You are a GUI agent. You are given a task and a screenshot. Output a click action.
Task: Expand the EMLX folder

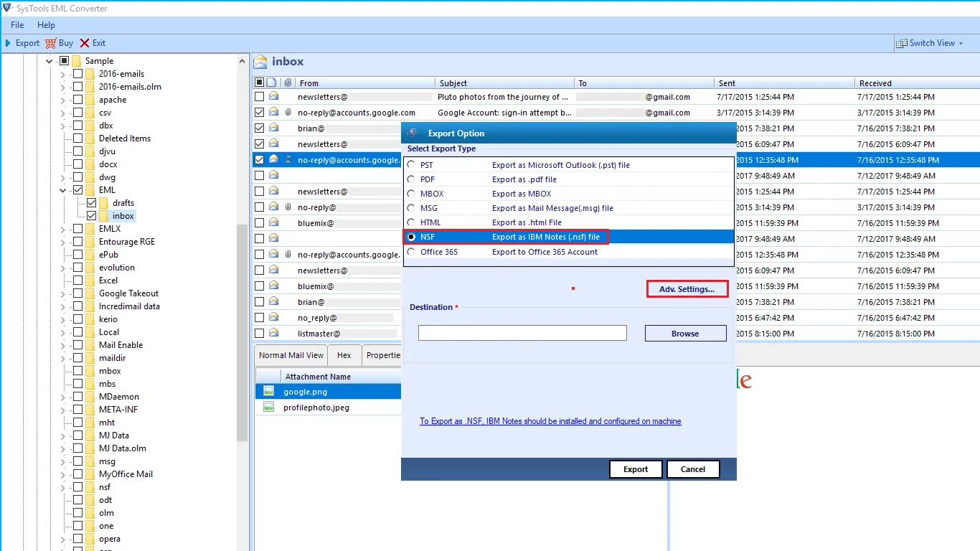(x=63, y=229)
